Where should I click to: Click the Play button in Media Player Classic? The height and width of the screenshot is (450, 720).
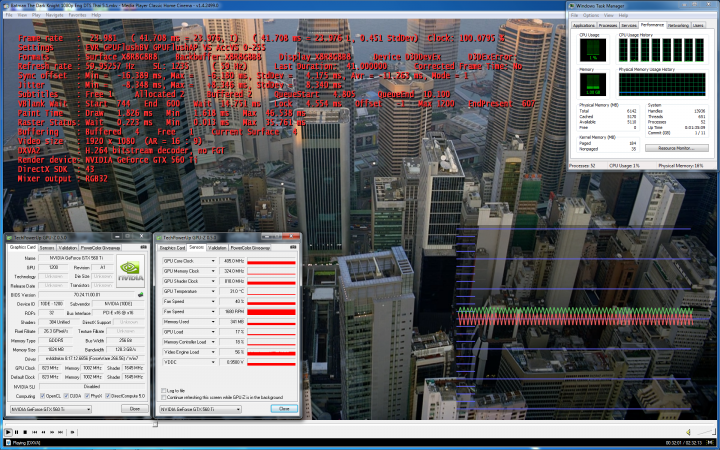point(8,432)
